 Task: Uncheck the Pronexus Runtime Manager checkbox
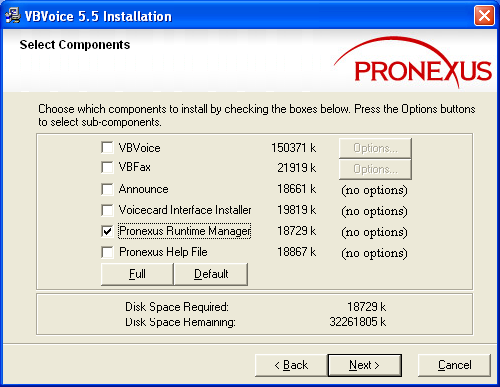pos(107,231)
